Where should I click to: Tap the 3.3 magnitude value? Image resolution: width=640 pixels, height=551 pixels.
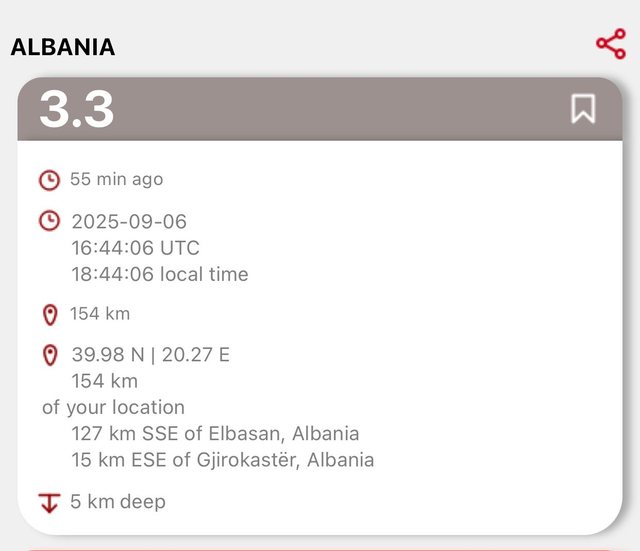[77, 109]
